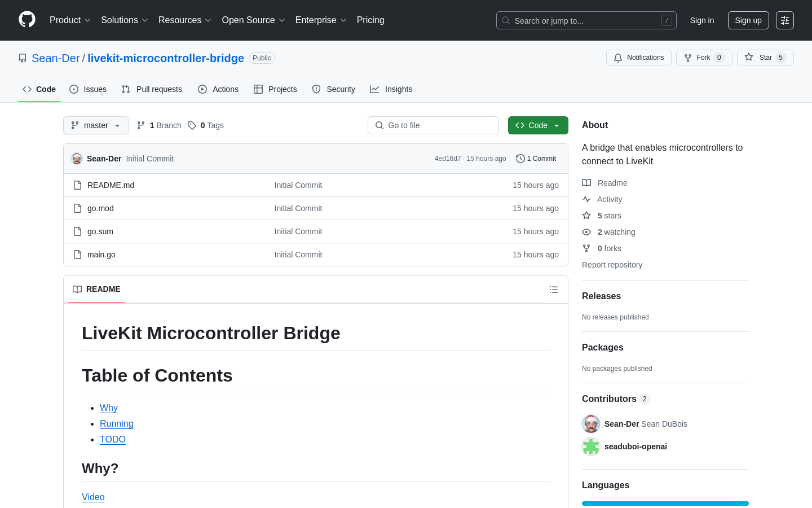Open main.go file
The width and height of the screenshot is (812, 508).
pos(101,255)
